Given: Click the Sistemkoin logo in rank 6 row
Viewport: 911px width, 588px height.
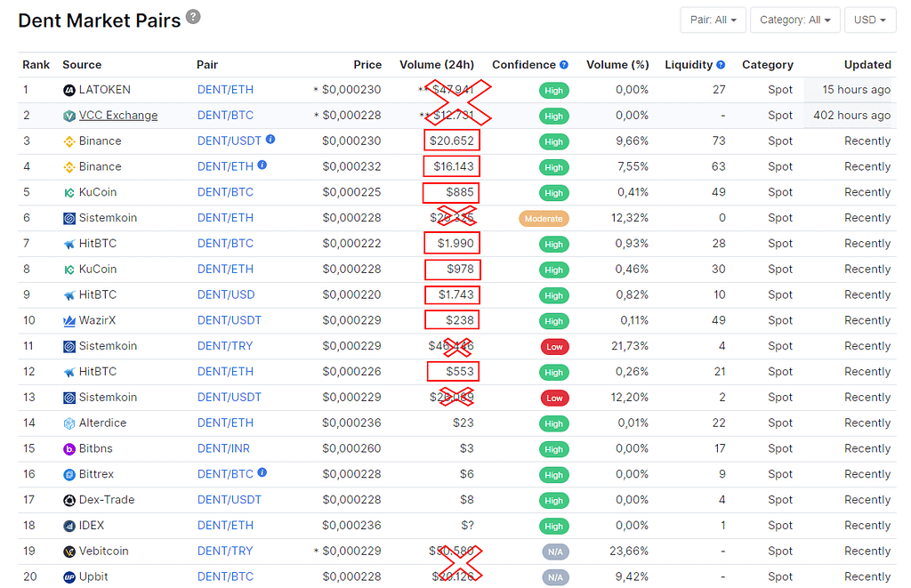Looking at the screenshot, I should pyautogui.click(x=69, y=219).
